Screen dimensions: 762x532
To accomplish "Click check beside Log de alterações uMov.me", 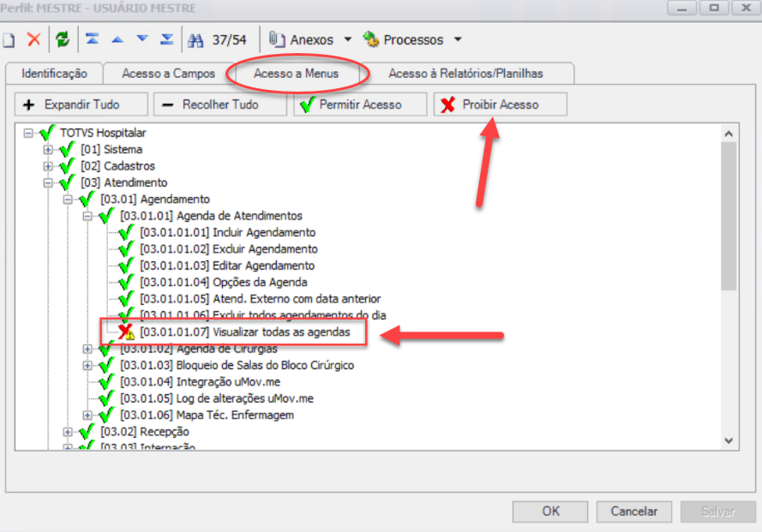I will point(106,398).
